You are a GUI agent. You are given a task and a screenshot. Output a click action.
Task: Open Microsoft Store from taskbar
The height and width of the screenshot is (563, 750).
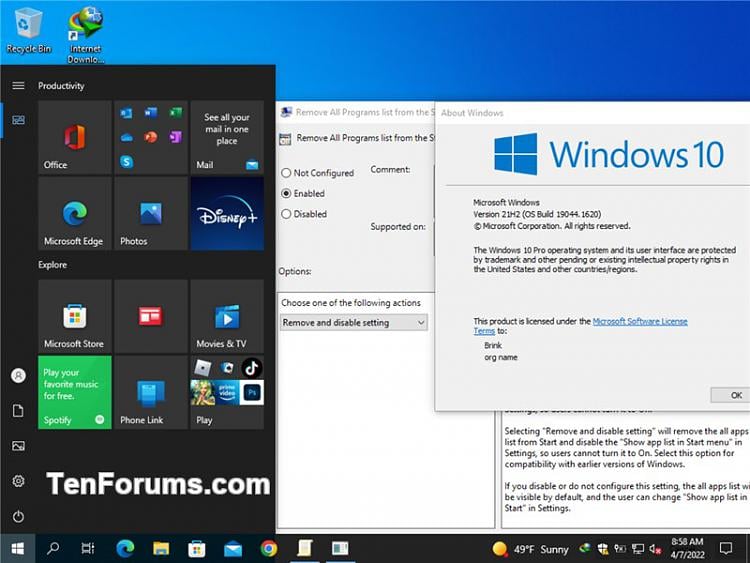[x=197, y=548]
